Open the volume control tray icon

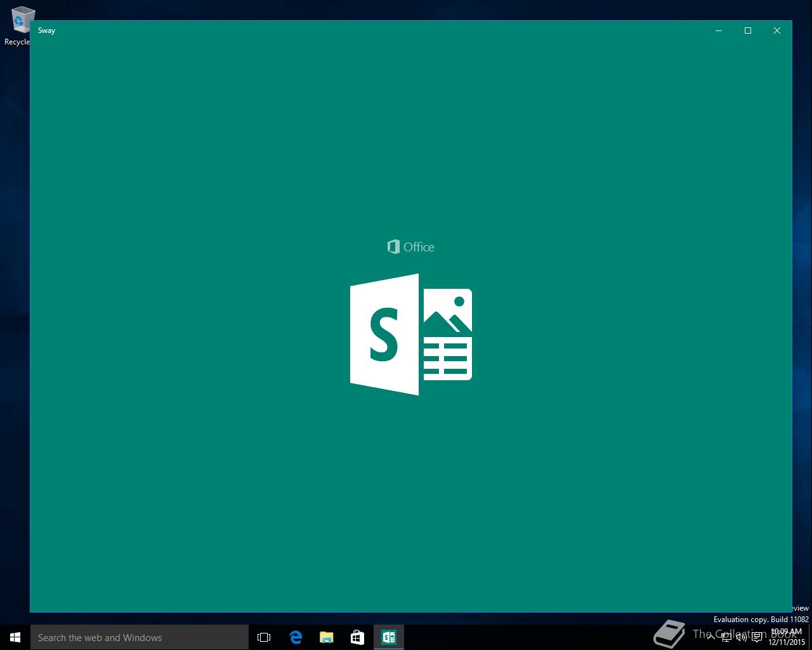click(742, 637)
